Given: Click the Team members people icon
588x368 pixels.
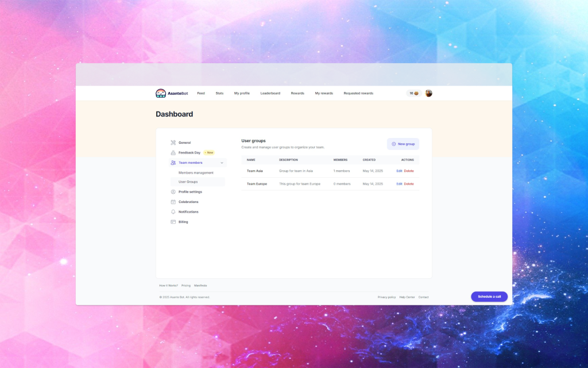Looking at the screenshot, I should pos(173,163).
